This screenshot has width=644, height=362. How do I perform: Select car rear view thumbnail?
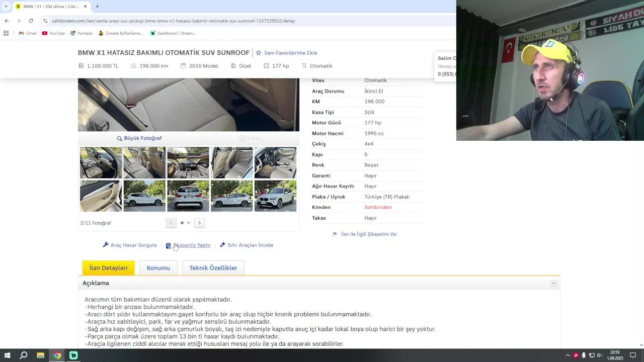(x=188, y=196)
